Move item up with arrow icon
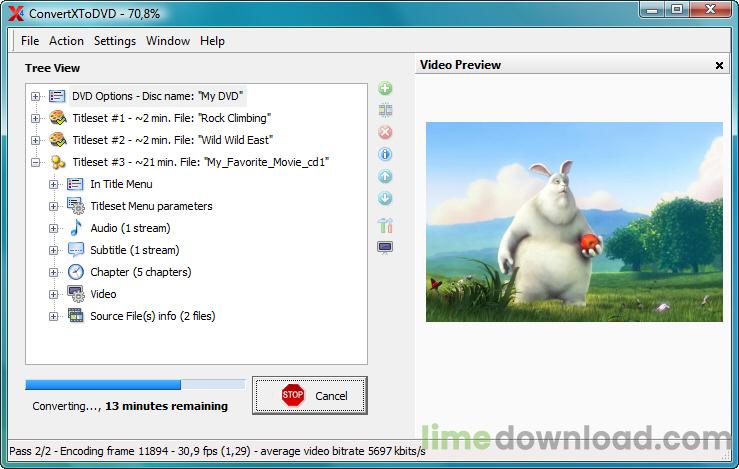Image resolution: width=739 pixels, height=469 pixels. pyautogui.click(x=385, y=176)
